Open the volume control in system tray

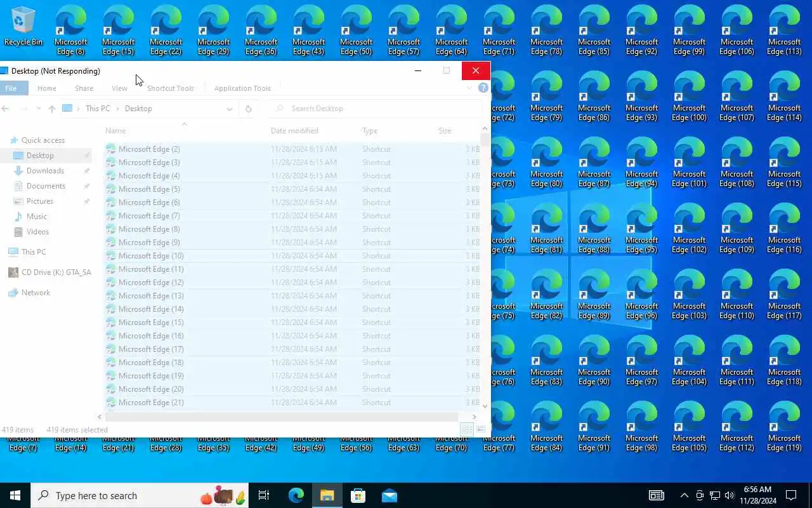pos(730,495)
